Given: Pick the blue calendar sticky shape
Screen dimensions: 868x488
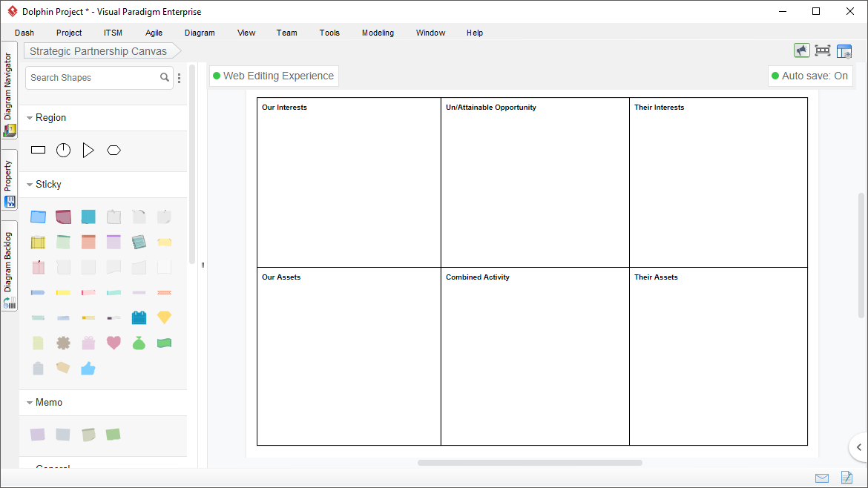Looking at the screenshot, I should tap(139, 317).
